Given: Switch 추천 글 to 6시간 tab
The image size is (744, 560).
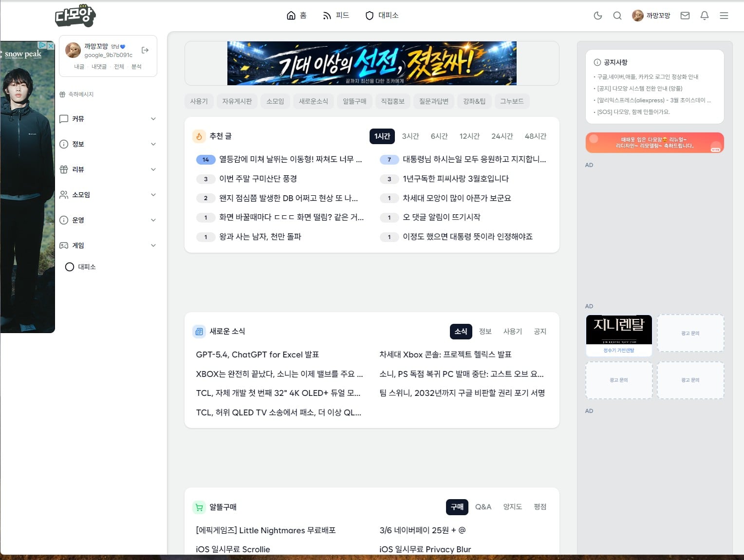Looking at the screenshot, I should (x=439, y=136).
